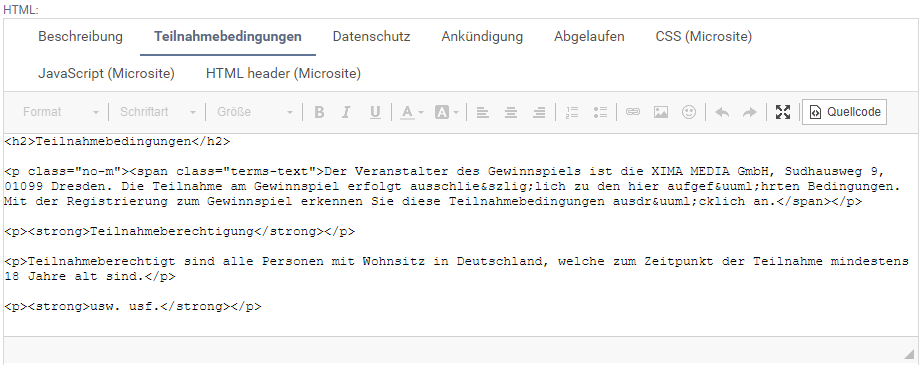Click inside the HTML source text area
The image size is (920, 365).
point(459,235)
